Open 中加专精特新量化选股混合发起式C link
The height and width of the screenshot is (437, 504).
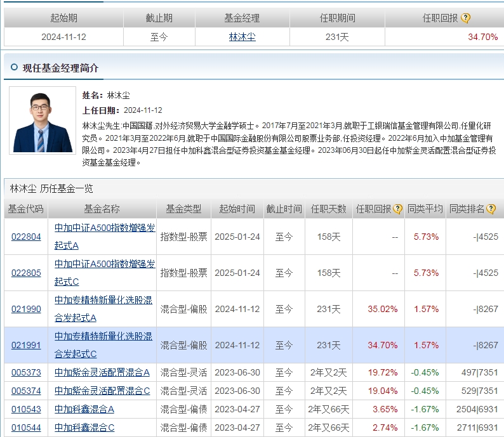click(103, 345)
